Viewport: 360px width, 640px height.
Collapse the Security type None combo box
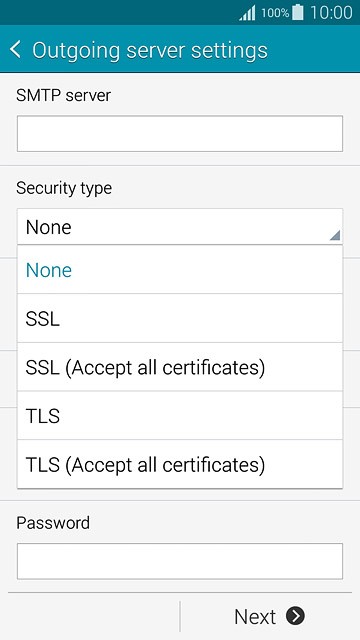180,227
